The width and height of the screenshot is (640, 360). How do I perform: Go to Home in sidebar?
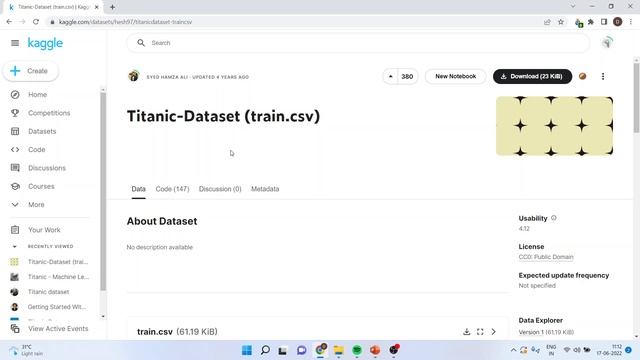[x=38, y=95]
